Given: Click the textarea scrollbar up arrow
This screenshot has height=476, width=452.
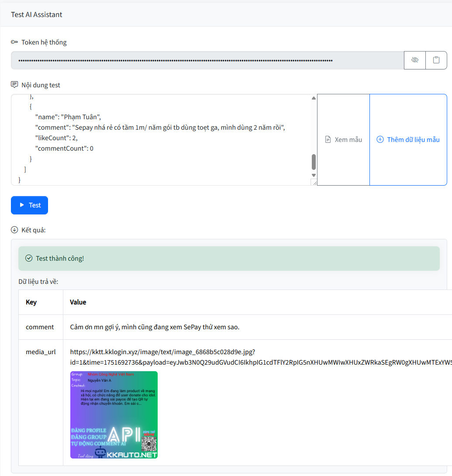Looking at the screenshot, I should click(314, 98).
